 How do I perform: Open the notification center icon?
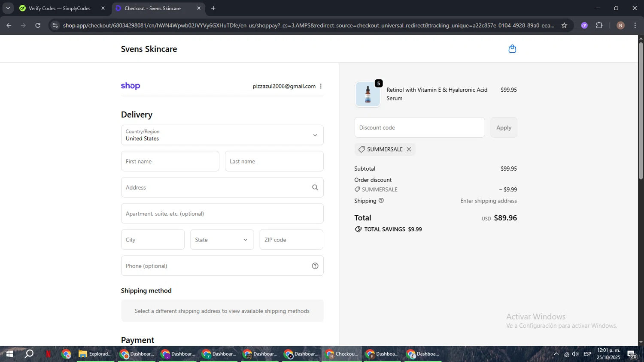click(x=632, y=354)
